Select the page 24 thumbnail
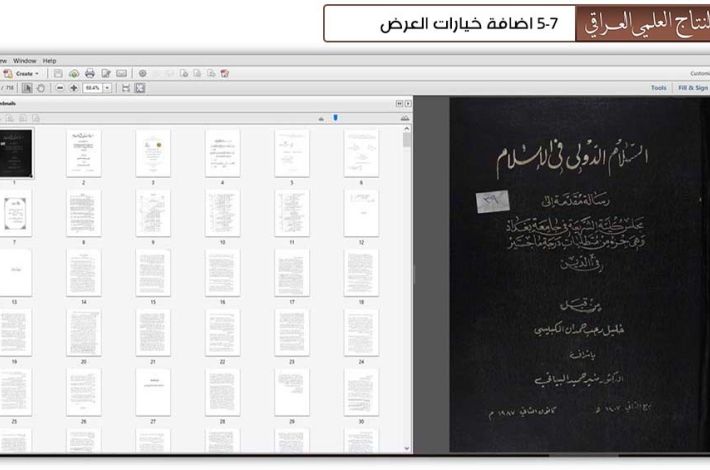The image size is (710, 470). pyautogui.click(x=361, y=332)
